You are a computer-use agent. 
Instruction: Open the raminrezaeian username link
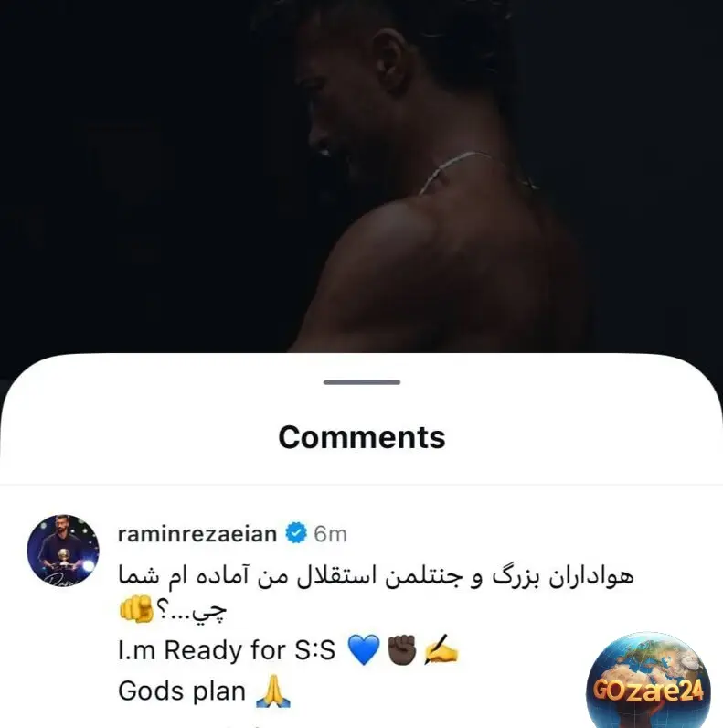pyautogui.click(x=197, y=534)
